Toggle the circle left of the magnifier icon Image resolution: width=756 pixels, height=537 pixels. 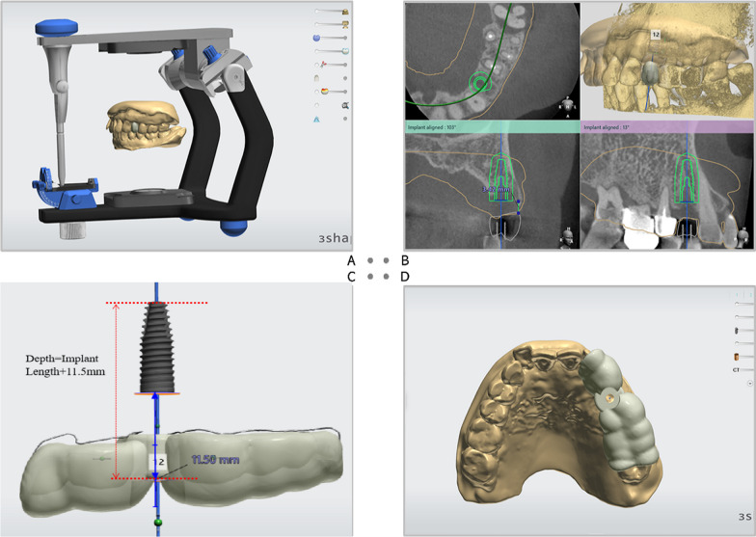coord(317,104)
